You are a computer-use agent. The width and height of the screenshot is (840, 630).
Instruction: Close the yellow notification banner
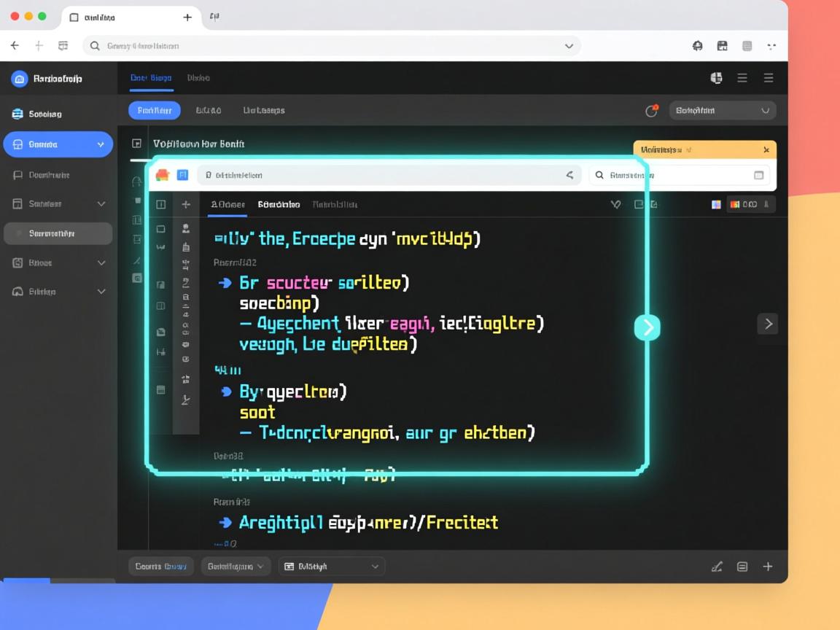coord(766,149)
